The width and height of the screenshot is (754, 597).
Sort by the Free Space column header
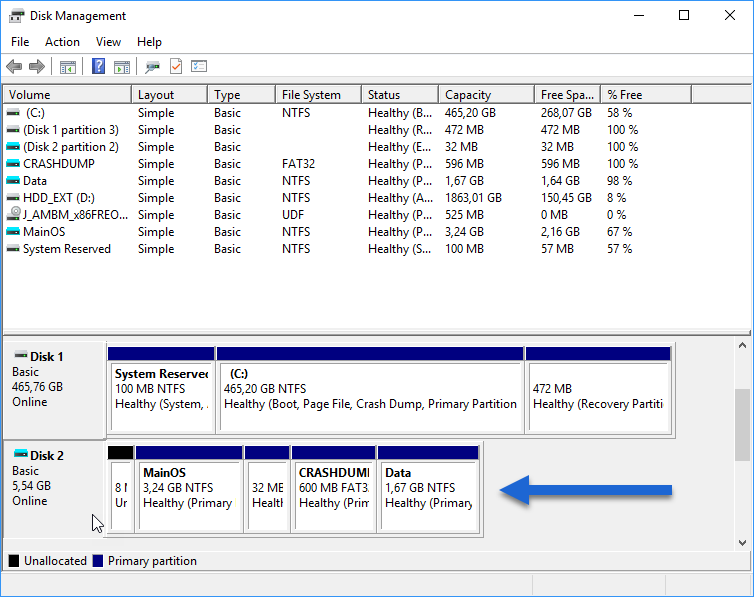[568, 95]
